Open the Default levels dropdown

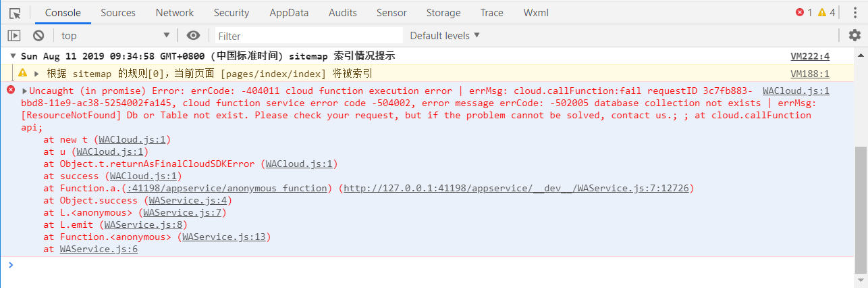pos(445,36)
